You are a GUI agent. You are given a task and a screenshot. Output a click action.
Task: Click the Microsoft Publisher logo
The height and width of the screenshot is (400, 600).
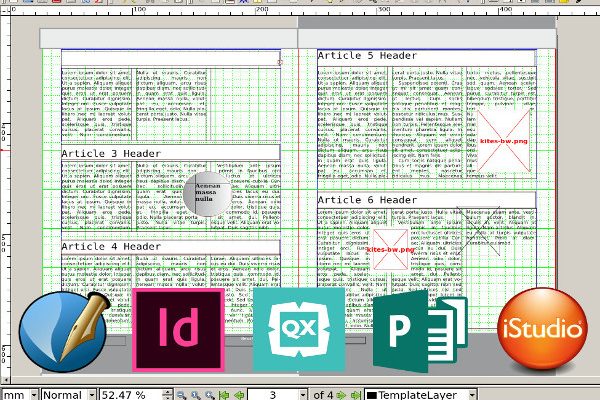[420, 331]
